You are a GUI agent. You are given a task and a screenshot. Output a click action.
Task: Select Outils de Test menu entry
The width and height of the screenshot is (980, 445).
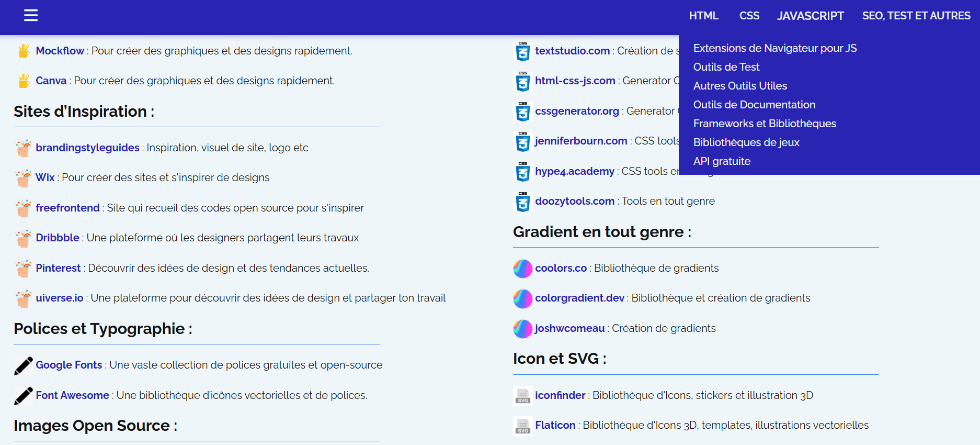click(726, 67)
